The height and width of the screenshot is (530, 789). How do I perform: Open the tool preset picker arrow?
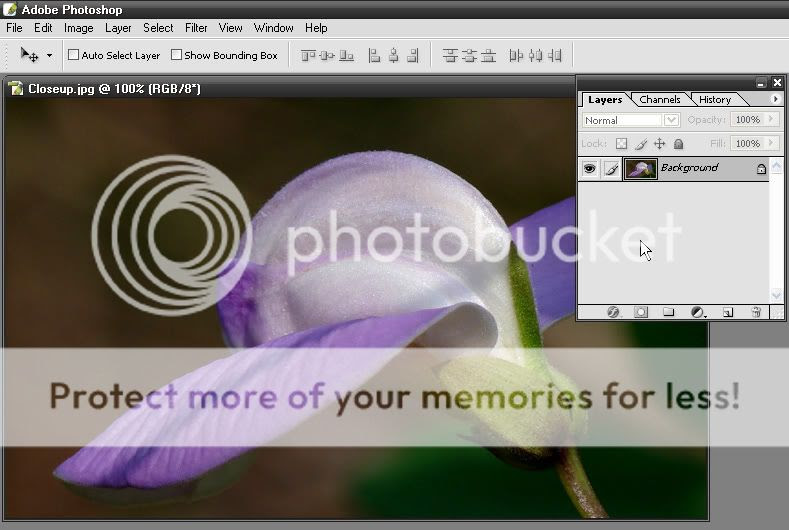(x=49, y=55)
